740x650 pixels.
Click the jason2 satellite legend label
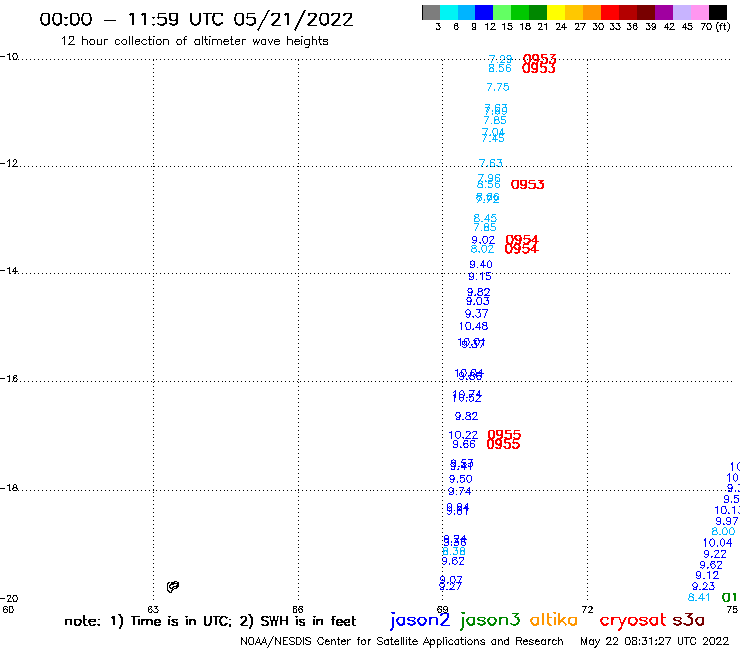point(420,620)
